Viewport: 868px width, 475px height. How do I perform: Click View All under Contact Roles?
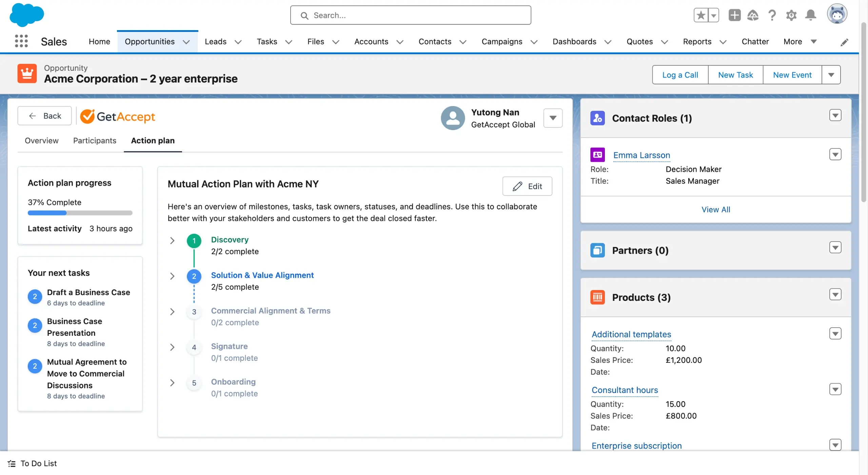tap(716, 209)
